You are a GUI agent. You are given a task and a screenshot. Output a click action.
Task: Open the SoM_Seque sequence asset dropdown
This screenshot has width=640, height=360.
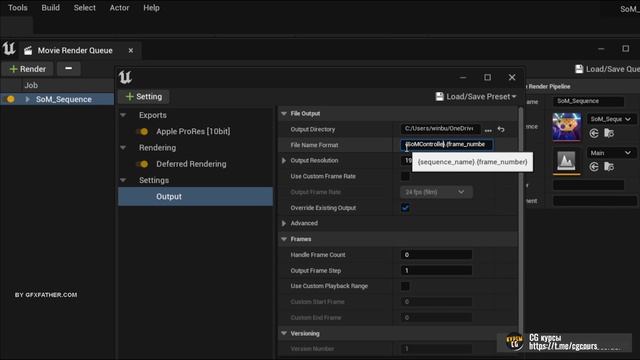click(x=611, y=119)
